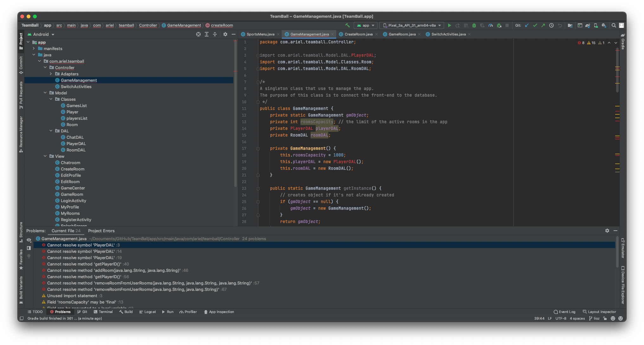
Task: Click Git Commit green checkmark
Action: point(535,25)
